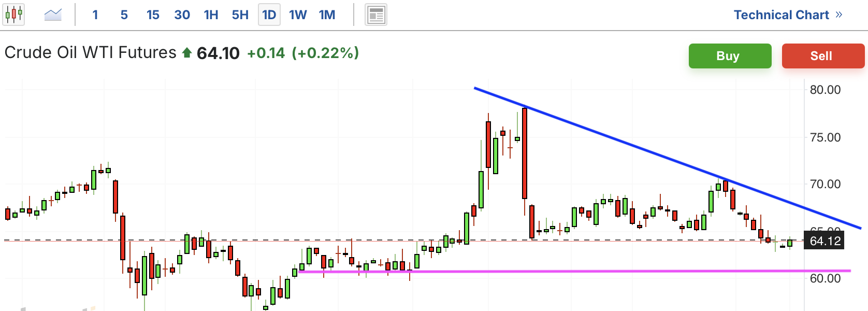The width and height of the screenshot is (868, 311).
Task: Switch to area chart type icon
Action: pos(53,15)
